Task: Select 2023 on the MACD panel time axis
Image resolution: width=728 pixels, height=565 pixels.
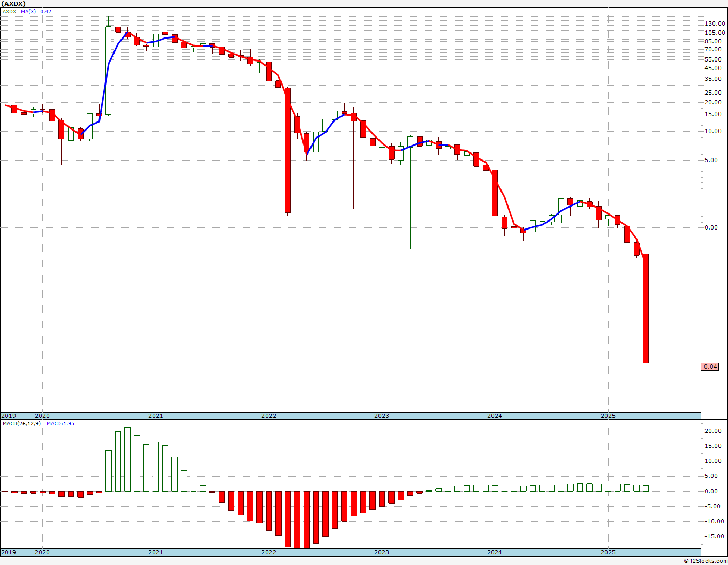Action: [x=381, y=552]
